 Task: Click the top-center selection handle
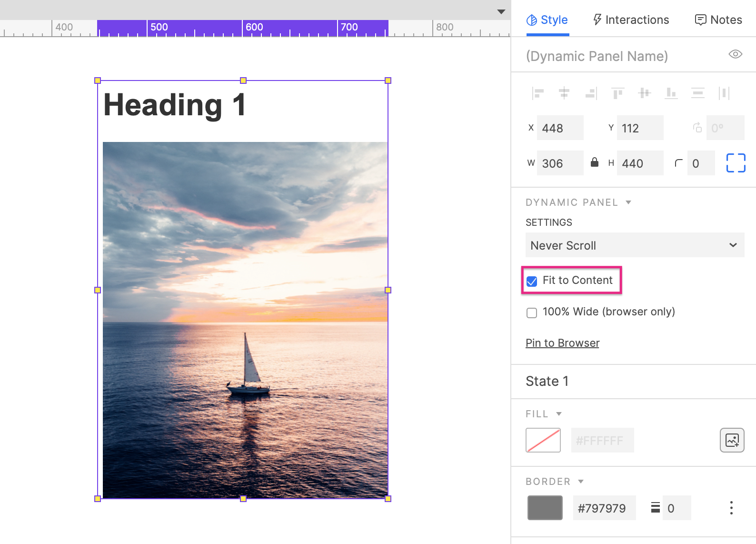click(243, 81)
